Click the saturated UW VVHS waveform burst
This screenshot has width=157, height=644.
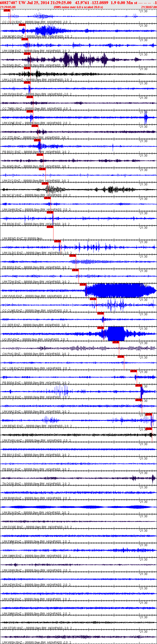click(120, 290)
